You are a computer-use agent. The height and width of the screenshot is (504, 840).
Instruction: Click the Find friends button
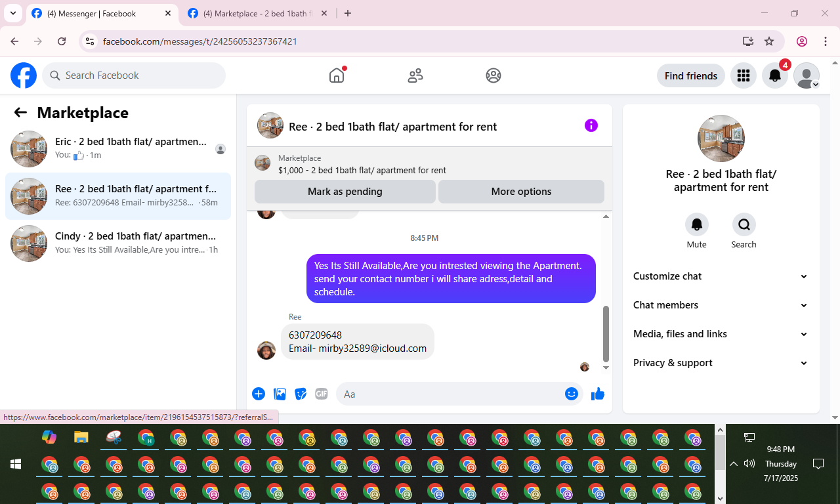(691, 75)
